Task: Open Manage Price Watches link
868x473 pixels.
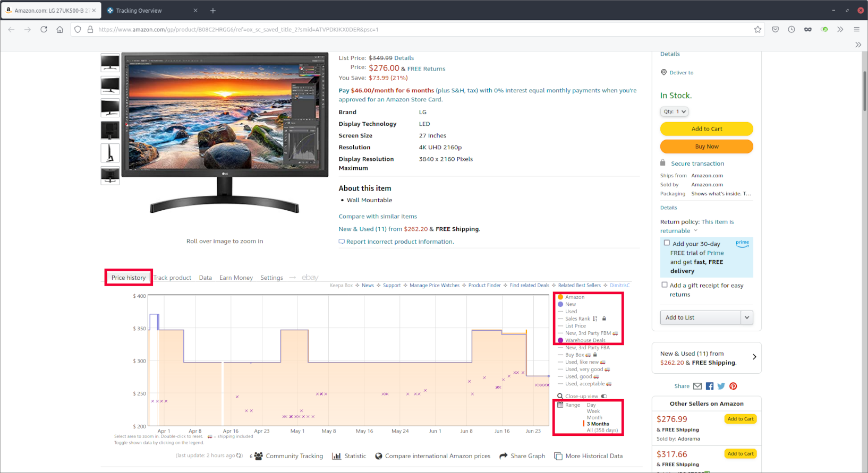Action: click(x=435, y=286)
